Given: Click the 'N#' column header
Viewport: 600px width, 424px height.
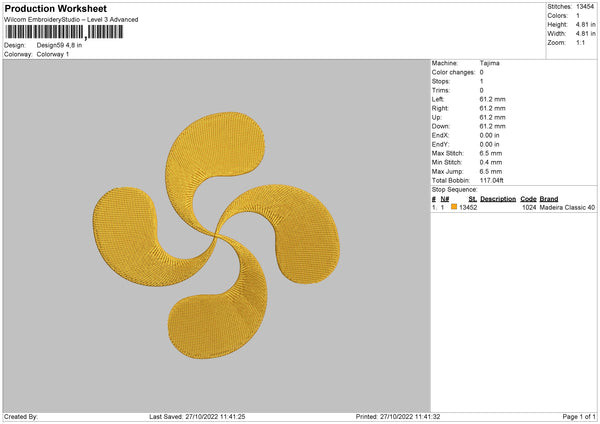Looking at the screenshot, I should (x=445, y=199).
